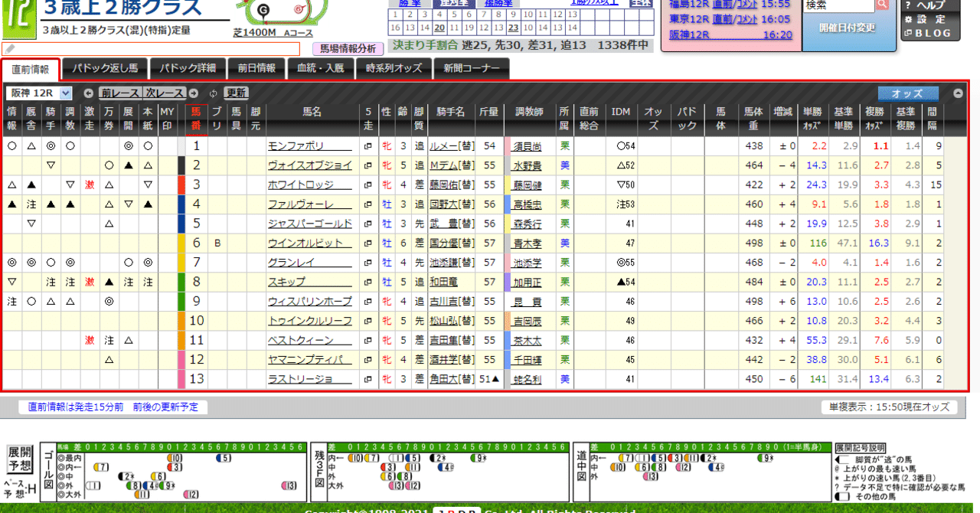Open ヤマニンプティパ past 5 races icon

point(368,360)
